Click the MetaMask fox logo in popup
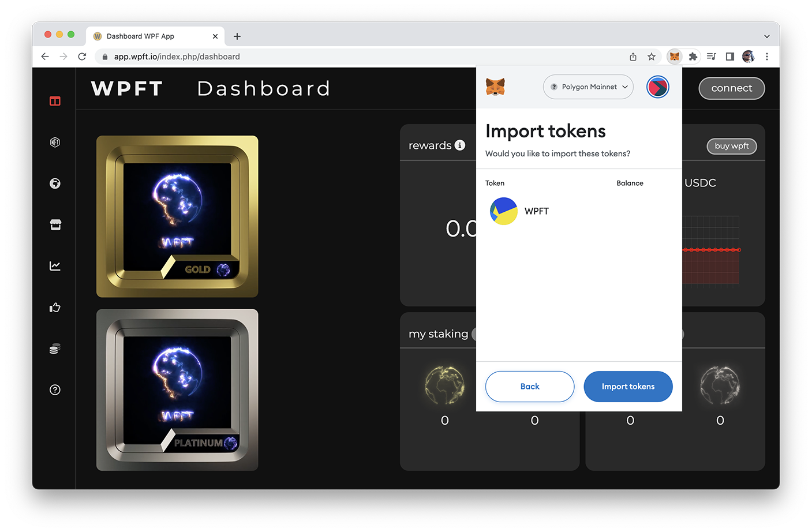This screenshot has height=532, width=812. coord(495,87)
